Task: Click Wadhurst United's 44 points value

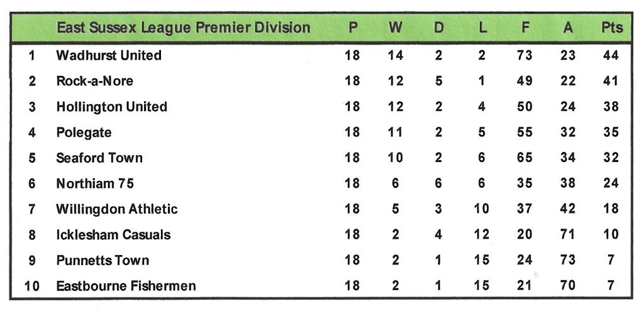Action: coord(611,55)
